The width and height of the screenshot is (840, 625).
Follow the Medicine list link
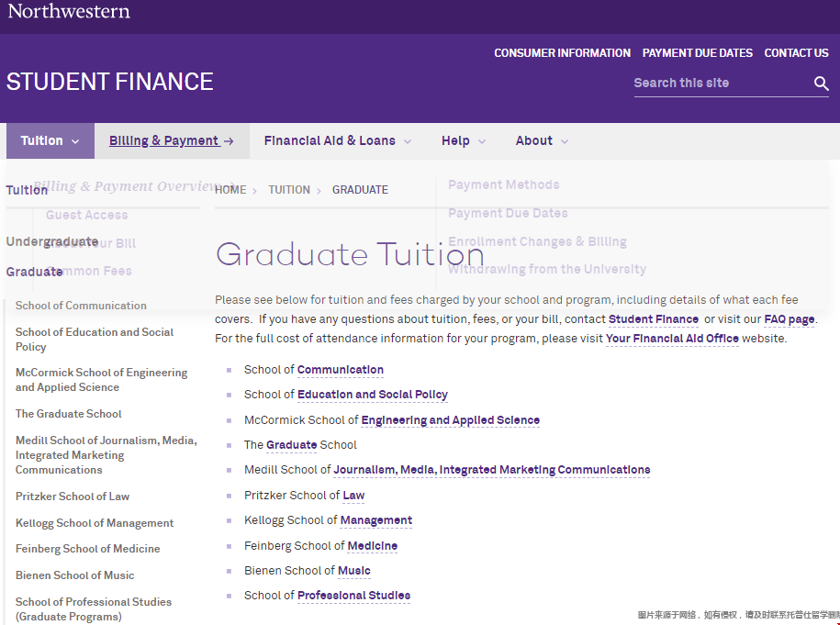(373, 546)
